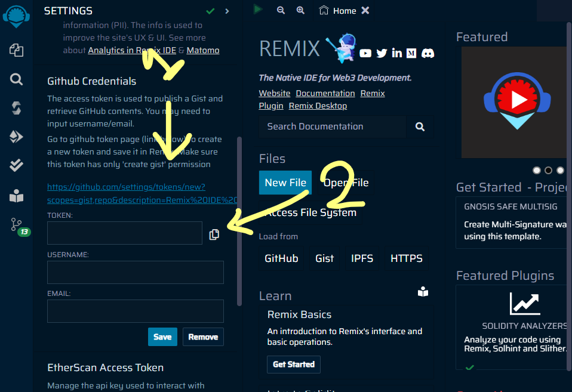Zoom in using the magnifier plus icon
The height and width of the screenshot is (392, 572).
tap(300, 10)
